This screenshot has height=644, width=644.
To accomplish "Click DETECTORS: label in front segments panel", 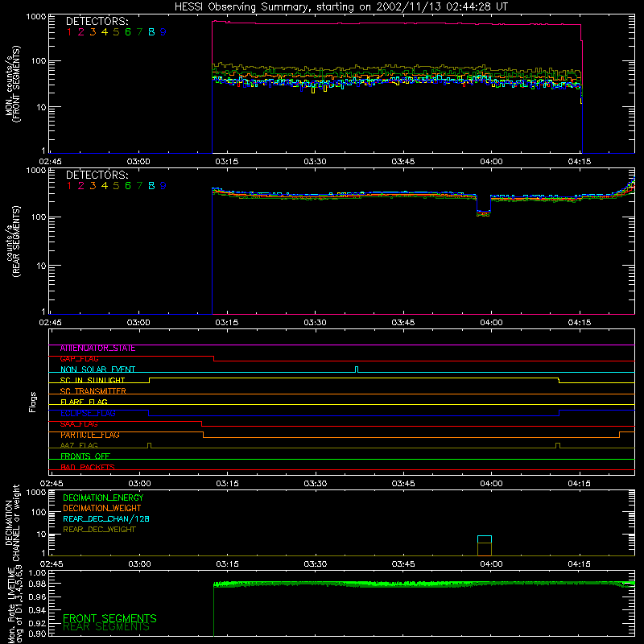I will tap(97, 21).
